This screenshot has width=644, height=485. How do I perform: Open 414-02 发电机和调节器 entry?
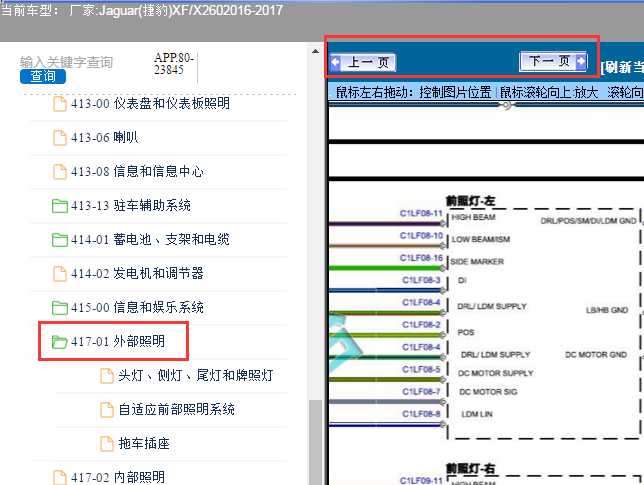137,274
